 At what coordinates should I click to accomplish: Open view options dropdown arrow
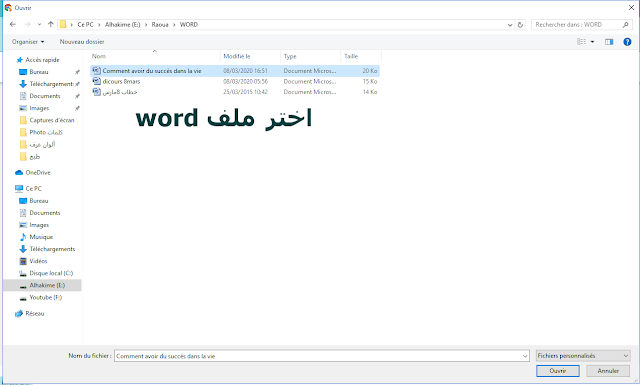pos(592,42)
